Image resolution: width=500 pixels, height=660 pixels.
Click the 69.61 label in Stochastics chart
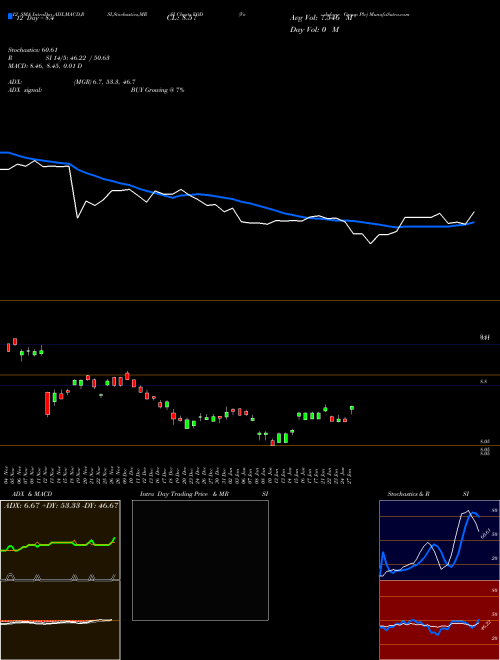pyautogui.click(x=484, y=533)
